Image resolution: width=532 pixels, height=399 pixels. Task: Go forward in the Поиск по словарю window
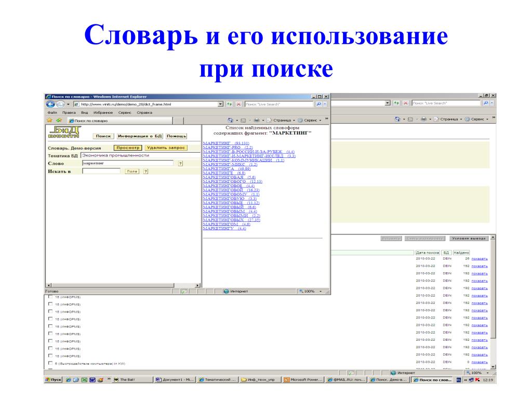[x=60, y=104]
